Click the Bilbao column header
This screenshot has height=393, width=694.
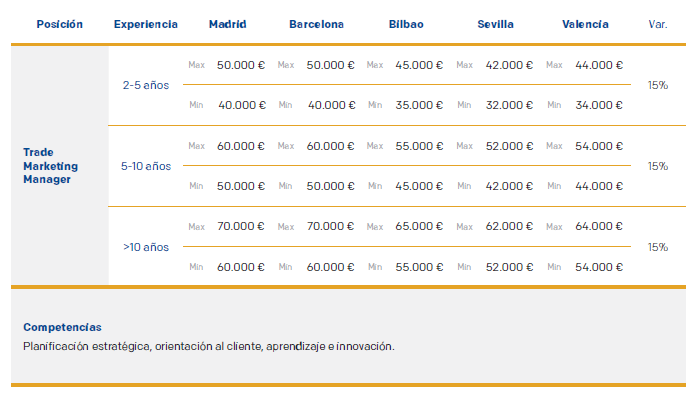(406, 24)
